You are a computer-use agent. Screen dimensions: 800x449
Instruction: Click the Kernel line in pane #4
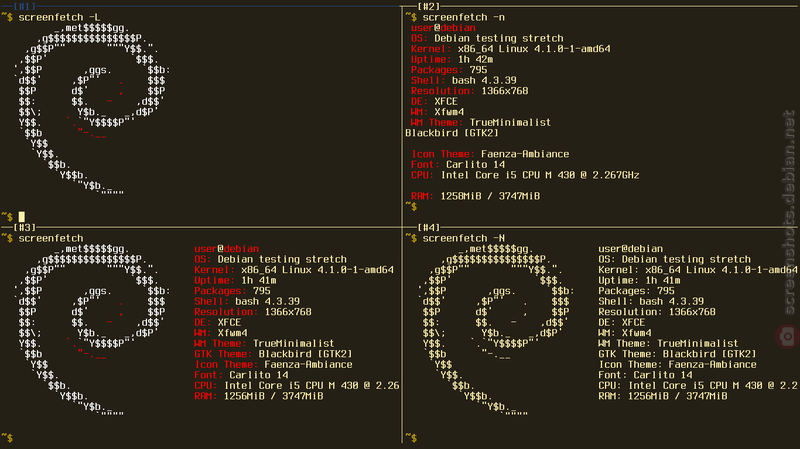(x=698, y=270)
